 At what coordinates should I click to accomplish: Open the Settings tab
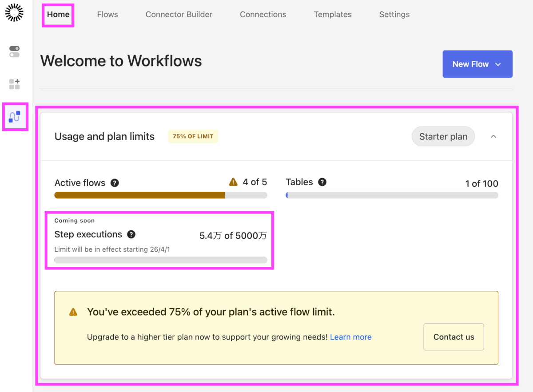pos(394,15)
